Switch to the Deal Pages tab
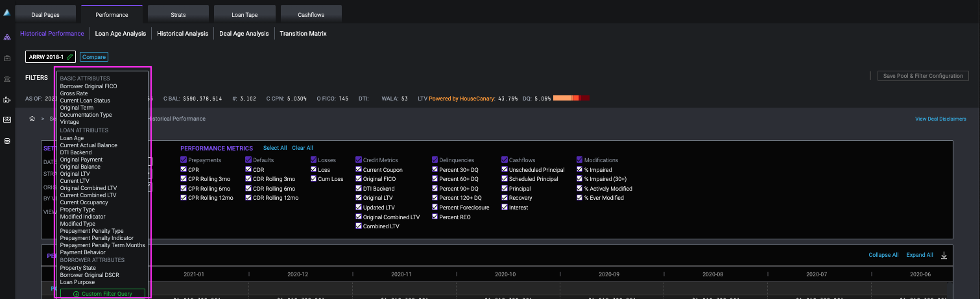The height and width of the screenshot is (299, 980). point(45,14)
